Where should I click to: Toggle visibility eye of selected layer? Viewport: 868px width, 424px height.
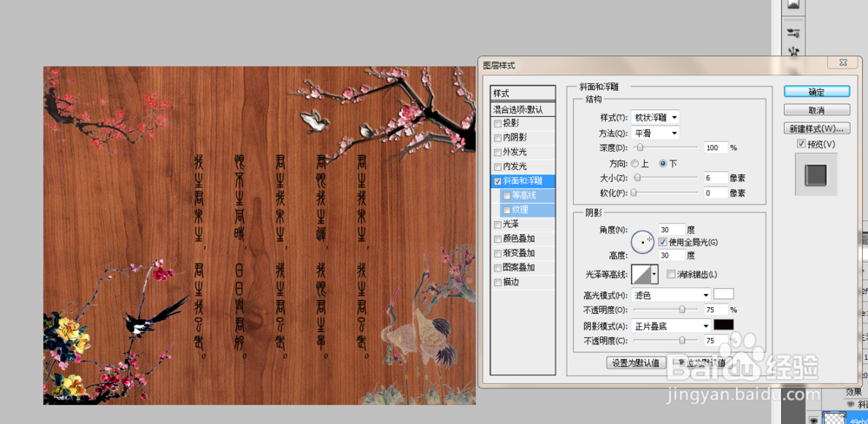point(813,419)
